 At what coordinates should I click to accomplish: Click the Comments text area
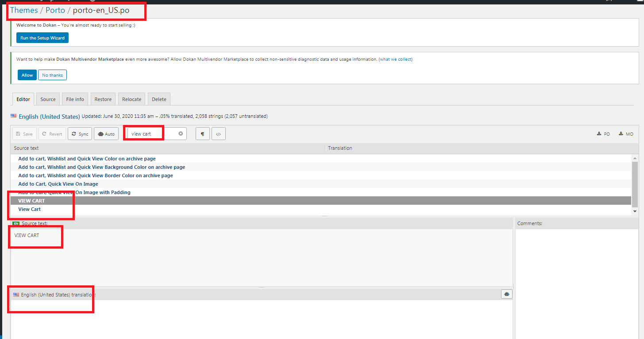[x=577, y=284]
